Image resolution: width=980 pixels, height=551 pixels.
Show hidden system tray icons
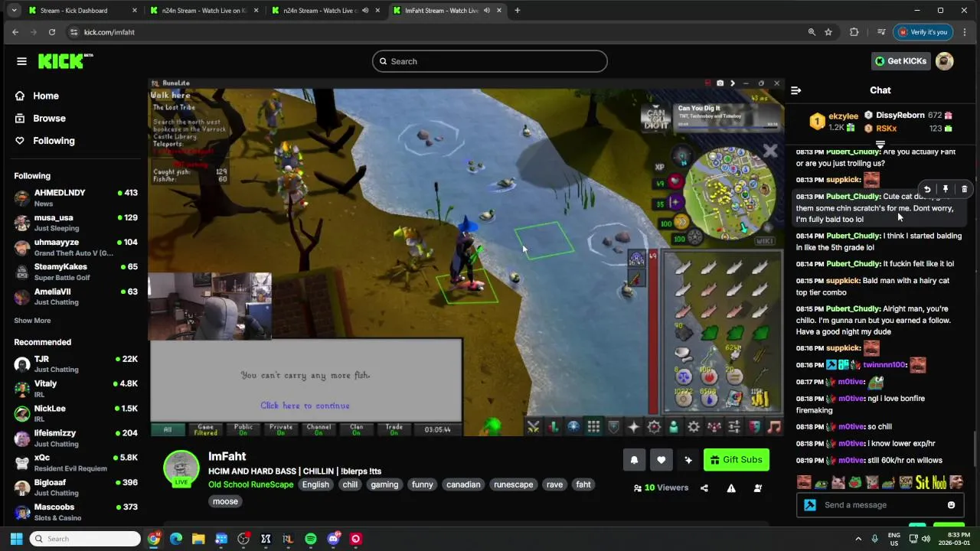(x=858, y=539)
